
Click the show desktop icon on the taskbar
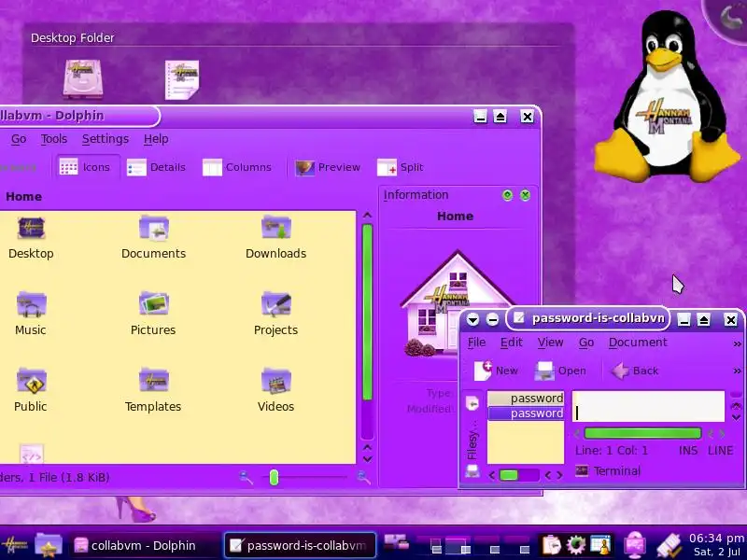tap(396, 541)
